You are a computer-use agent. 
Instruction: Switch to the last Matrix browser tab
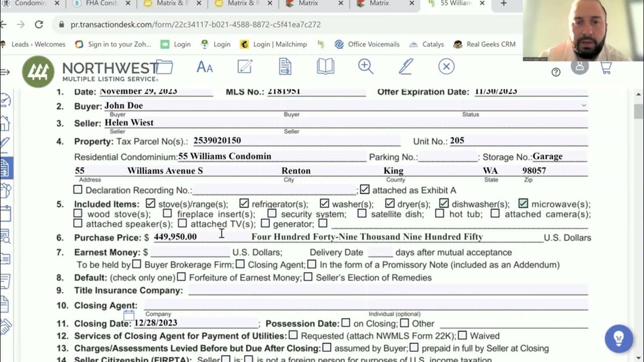click(x=378, y=4)
